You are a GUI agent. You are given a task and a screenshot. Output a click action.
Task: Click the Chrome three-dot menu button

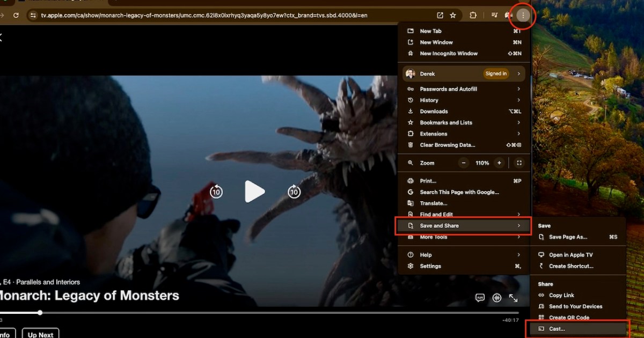point(523,15)
